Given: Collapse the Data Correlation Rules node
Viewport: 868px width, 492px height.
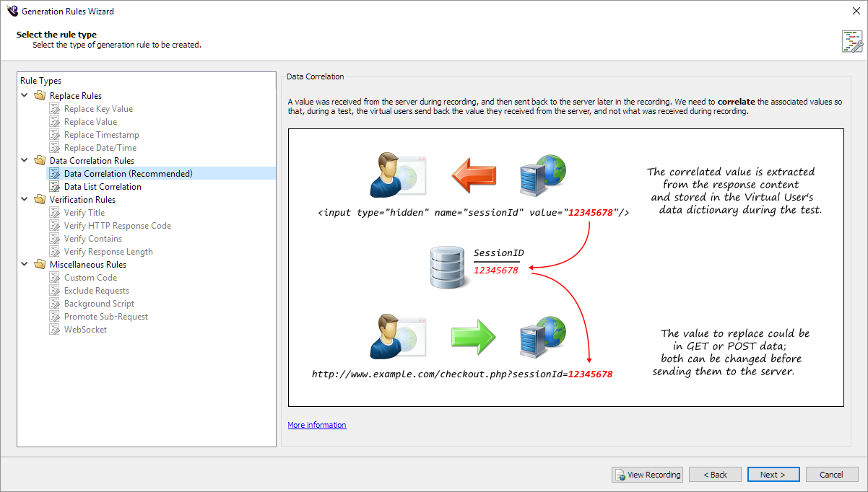Looking at the screenshot, I should coord(25,161).
